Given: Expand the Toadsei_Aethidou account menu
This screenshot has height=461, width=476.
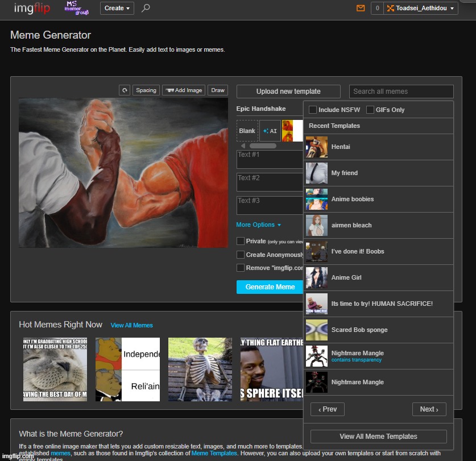Looking at the screenshot, I should (421, 8).
